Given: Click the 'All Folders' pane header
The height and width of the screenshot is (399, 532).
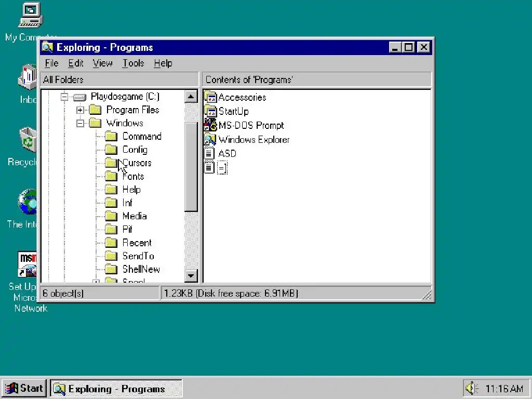Looking at the screenshot, I should 119,79.
